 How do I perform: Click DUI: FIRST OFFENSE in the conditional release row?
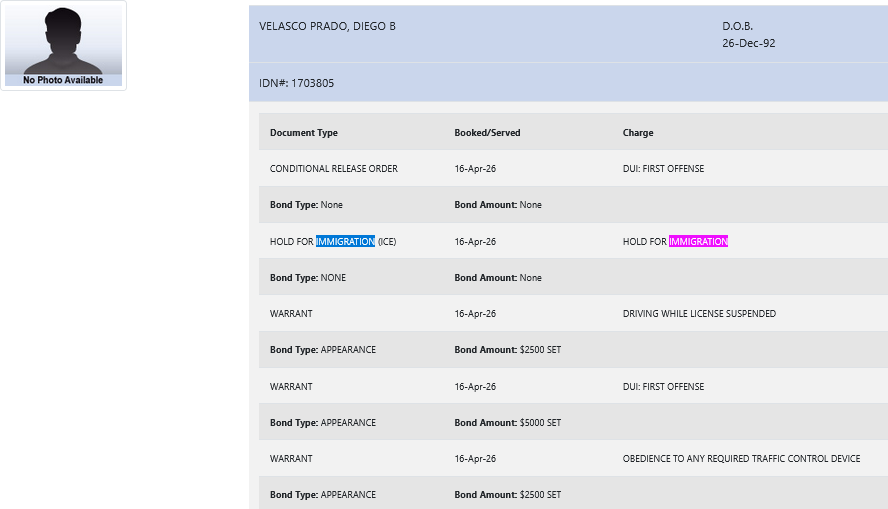click(663, 169)
